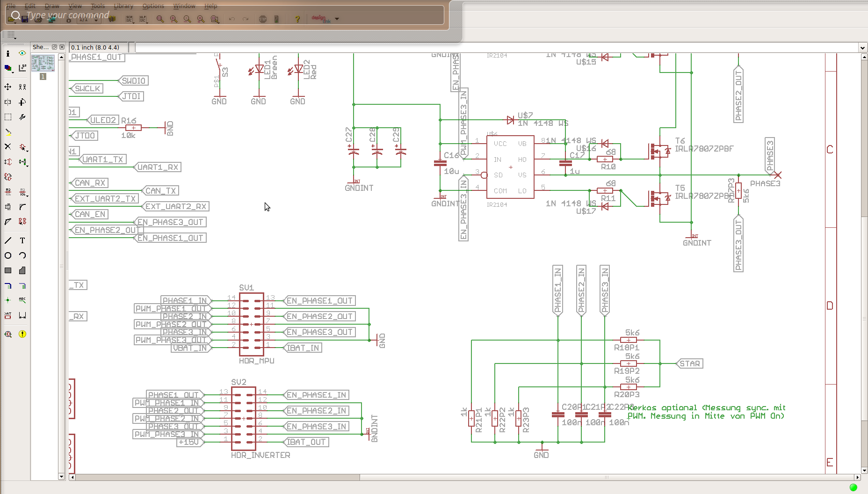Open the Window menu
This screenshot has width=868, height=494.
click(x=184, y=6)
